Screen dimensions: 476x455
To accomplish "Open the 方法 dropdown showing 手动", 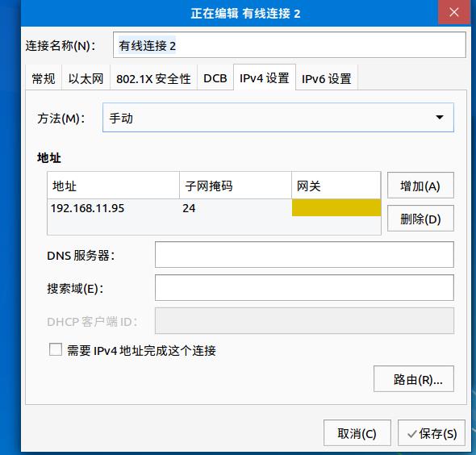I will (x=278, y=118).
